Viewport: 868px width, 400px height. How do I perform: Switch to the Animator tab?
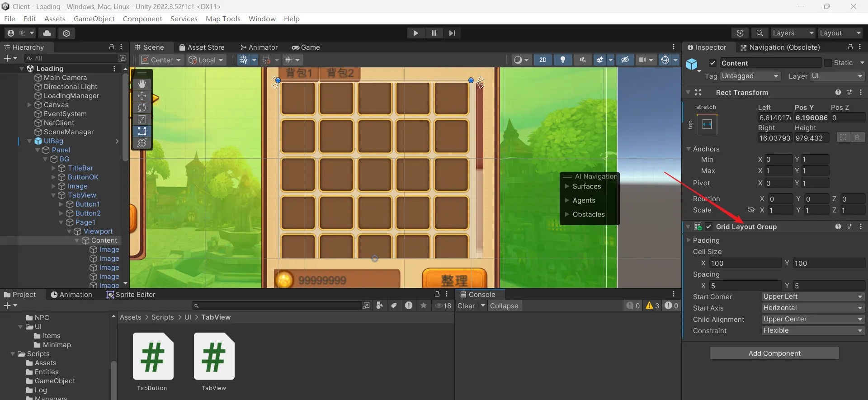coord(259,47)
